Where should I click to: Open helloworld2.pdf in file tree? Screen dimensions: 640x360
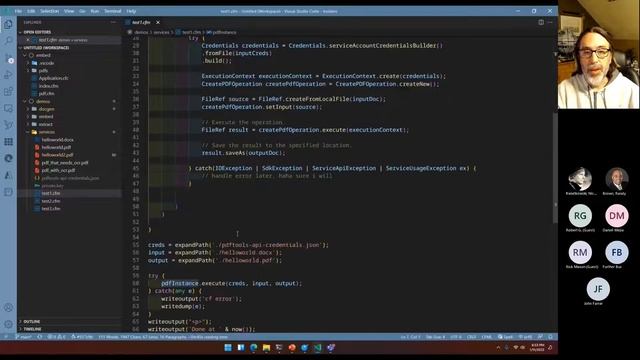click(58, 155)
